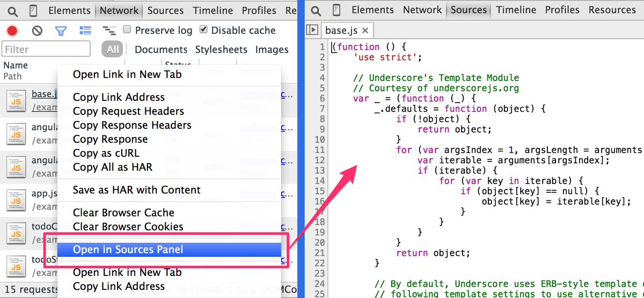
Task: Open the Elements tab in the left panel
Action: [x=69, y=10]
